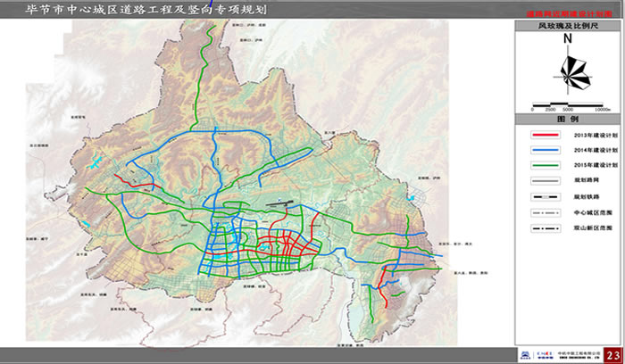Click the map scale bar
The width and height of the screenshot is (625, 364).
tap(568, 103)
